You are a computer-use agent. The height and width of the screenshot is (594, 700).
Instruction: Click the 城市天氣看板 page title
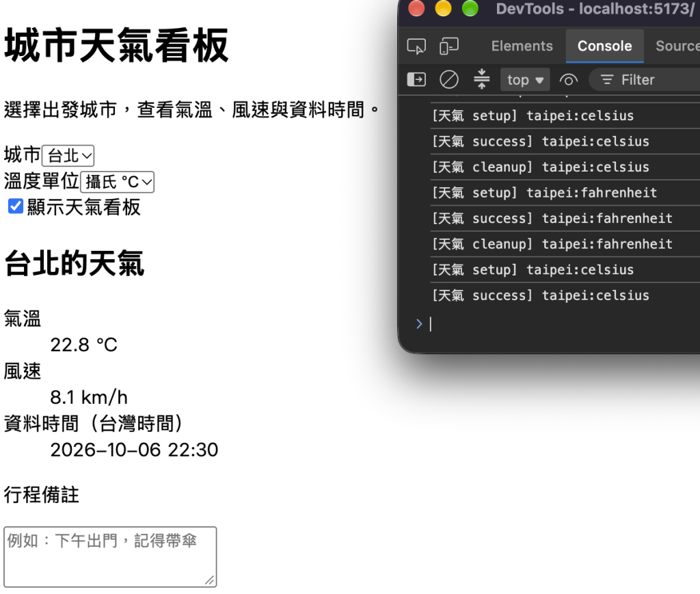(x=116, y=45)
